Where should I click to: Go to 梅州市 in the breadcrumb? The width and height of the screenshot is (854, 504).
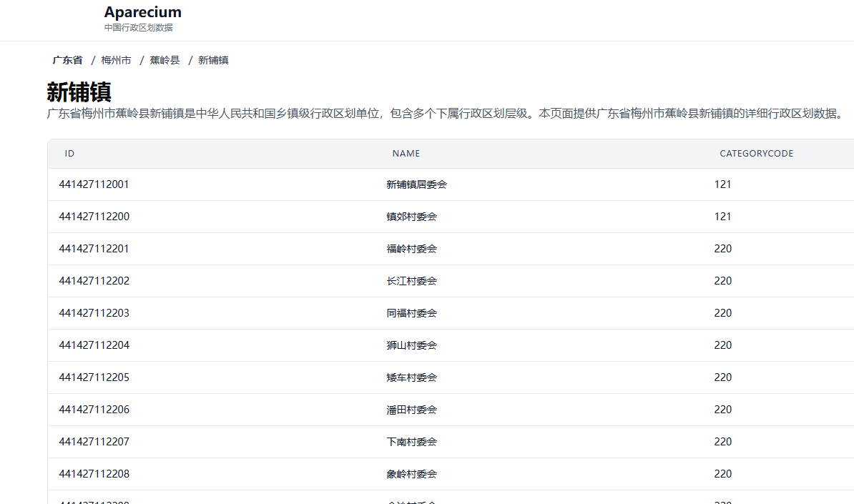point(116,61)
